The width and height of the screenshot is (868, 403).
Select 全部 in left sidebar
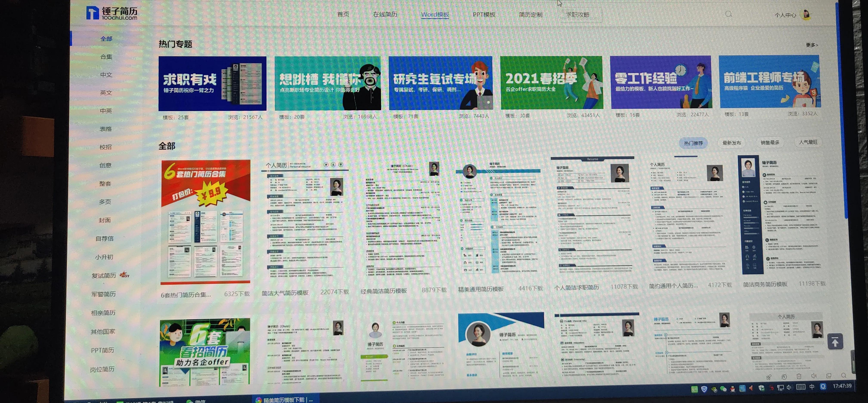pos(107,39)
